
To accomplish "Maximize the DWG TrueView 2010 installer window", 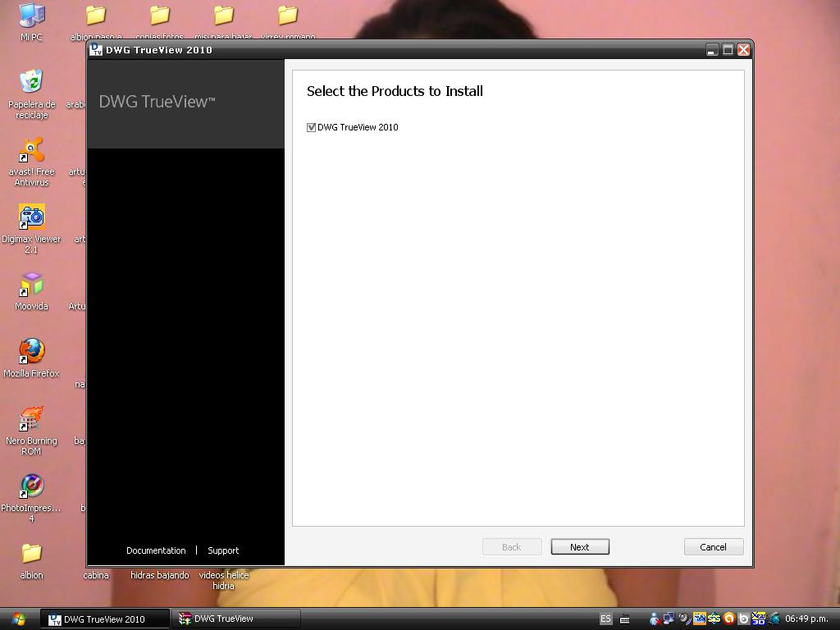I will coord(728,50).
